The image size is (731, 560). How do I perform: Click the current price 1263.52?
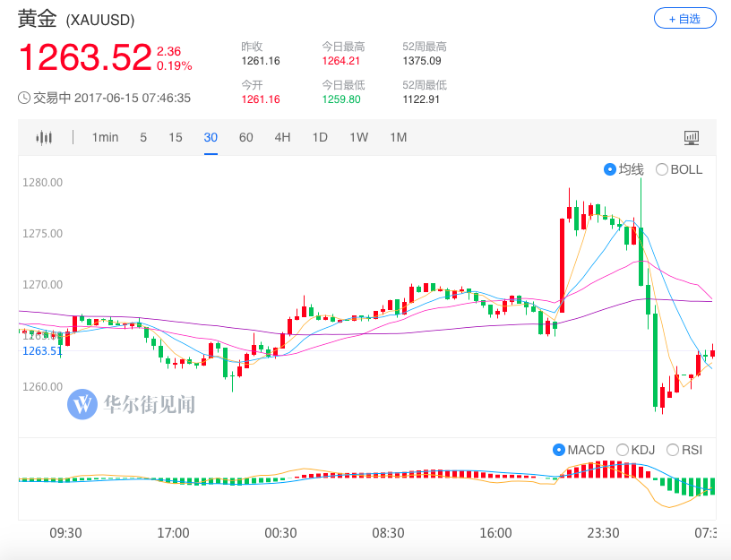coord(85,58)
